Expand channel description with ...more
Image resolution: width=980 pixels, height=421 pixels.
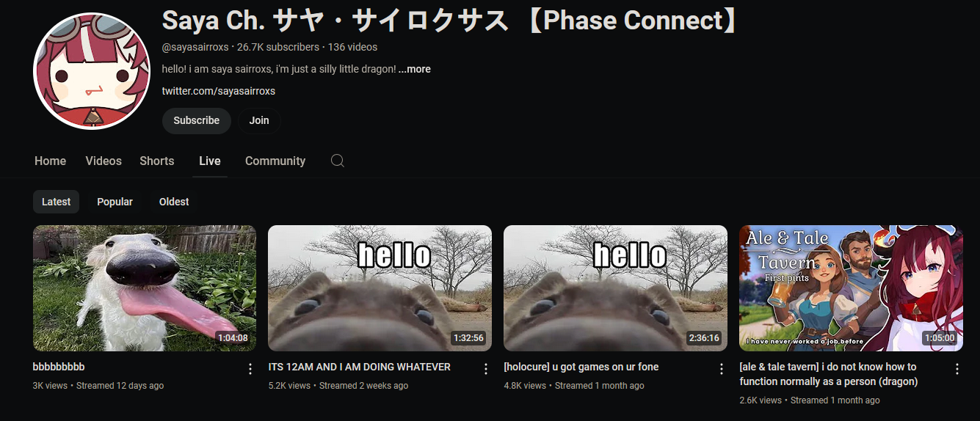(x=415, y=69)
